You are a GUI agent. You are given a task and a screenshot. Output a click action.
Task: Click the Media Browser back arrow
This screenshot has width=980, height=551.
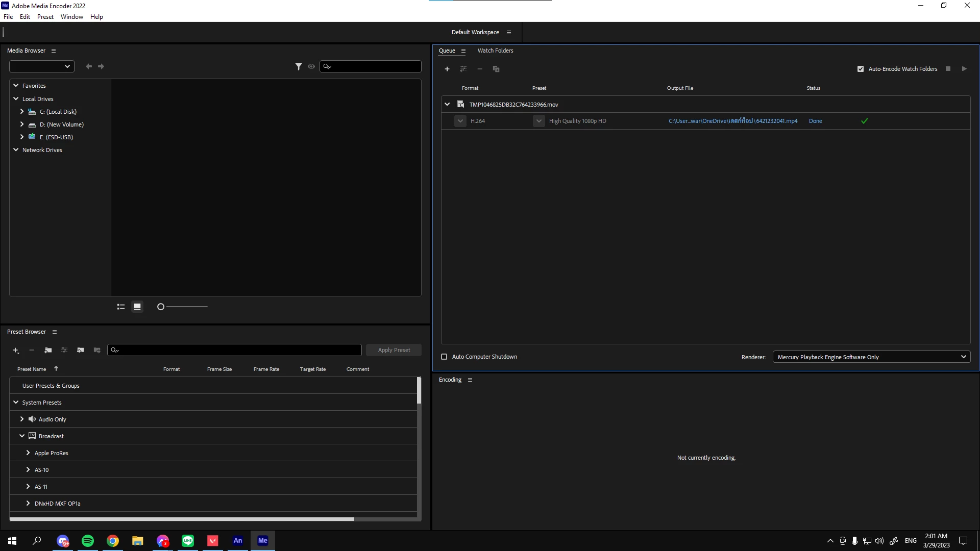point(89,66)
